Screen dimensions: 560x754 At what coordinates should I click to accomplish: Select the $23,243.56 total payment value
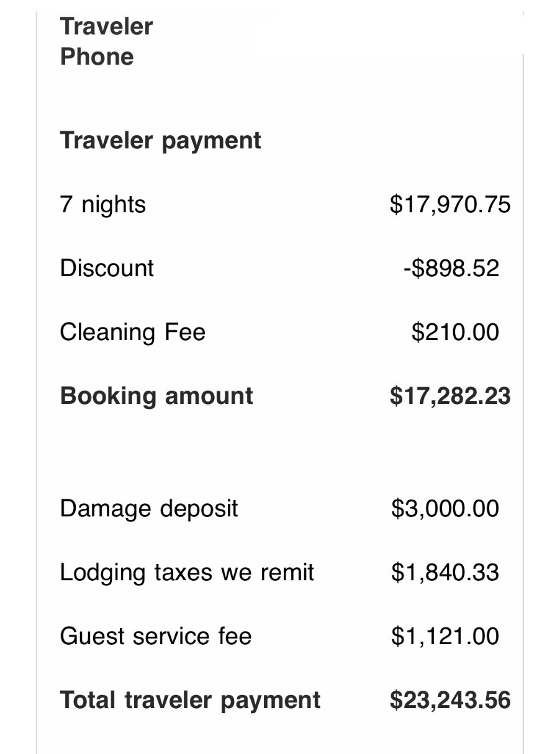click(450, 700)
